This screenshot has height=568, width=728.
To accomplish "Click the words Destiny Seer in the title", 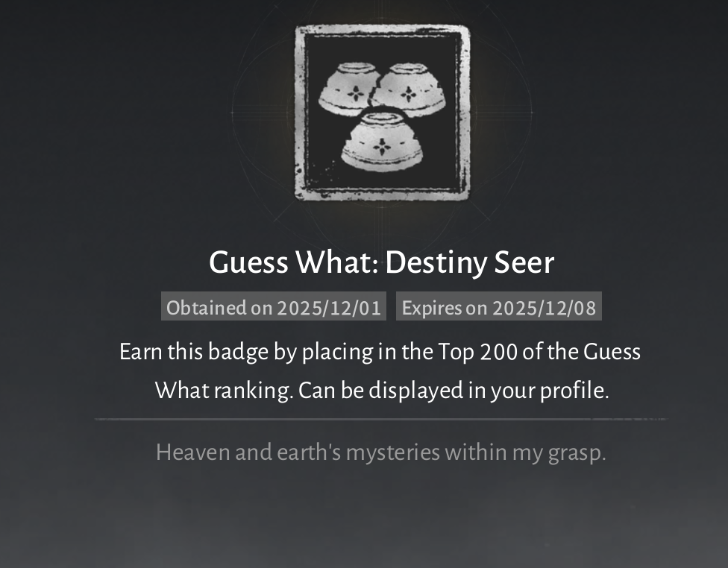I will 470,262.
